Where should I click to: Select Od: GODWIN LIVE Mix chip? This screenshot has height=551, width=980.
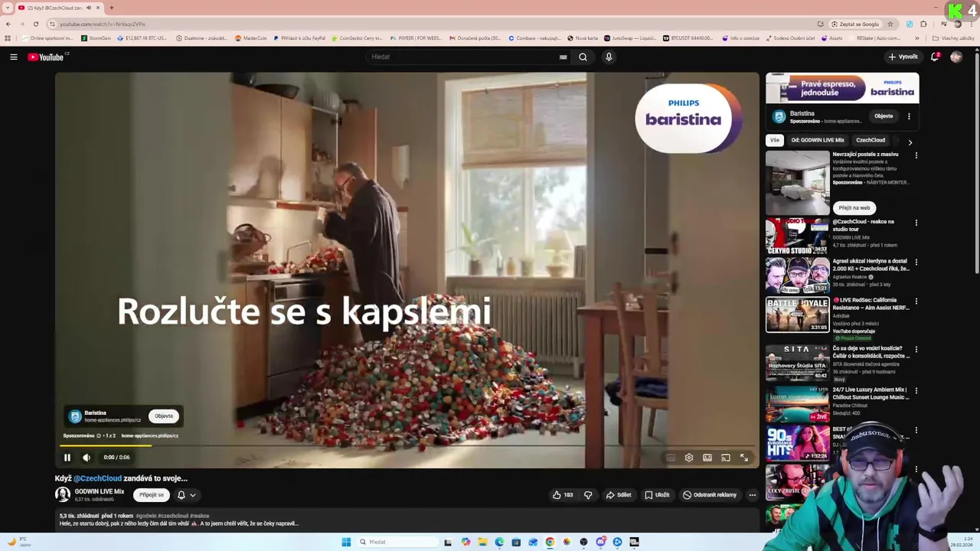818,140
